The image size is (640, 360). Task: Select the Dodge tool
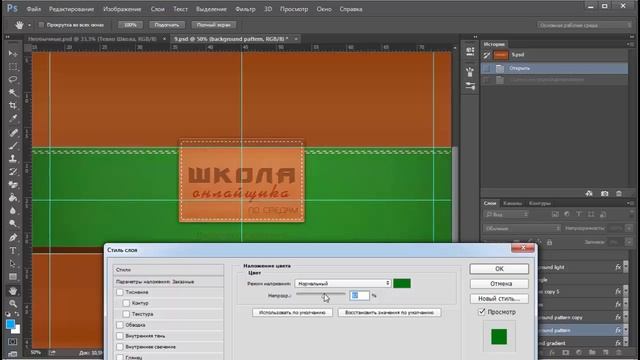(13, 224)
